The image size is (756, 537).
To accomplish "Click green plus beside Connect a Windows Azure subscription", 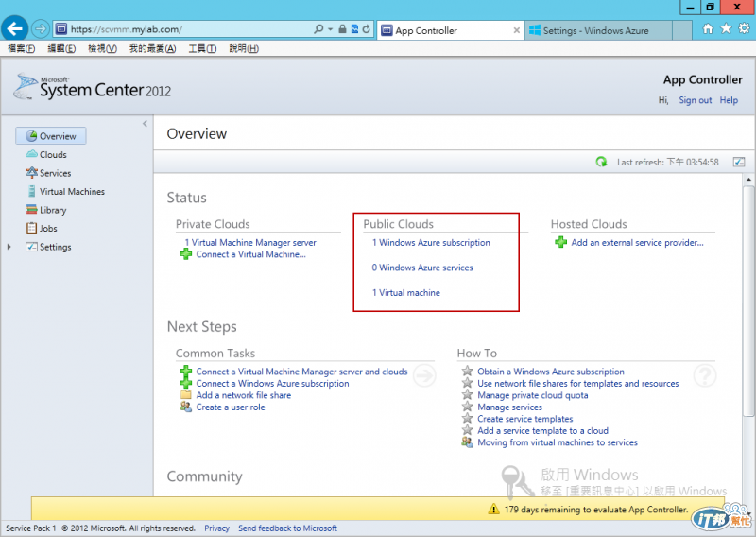I will coord(185,383).
